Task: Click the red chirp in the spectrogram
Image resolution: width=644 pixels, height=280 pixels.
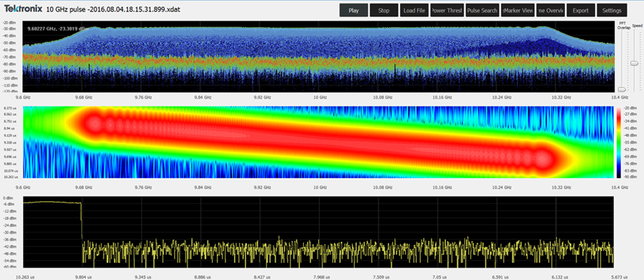Action: (x=319, y=142)
